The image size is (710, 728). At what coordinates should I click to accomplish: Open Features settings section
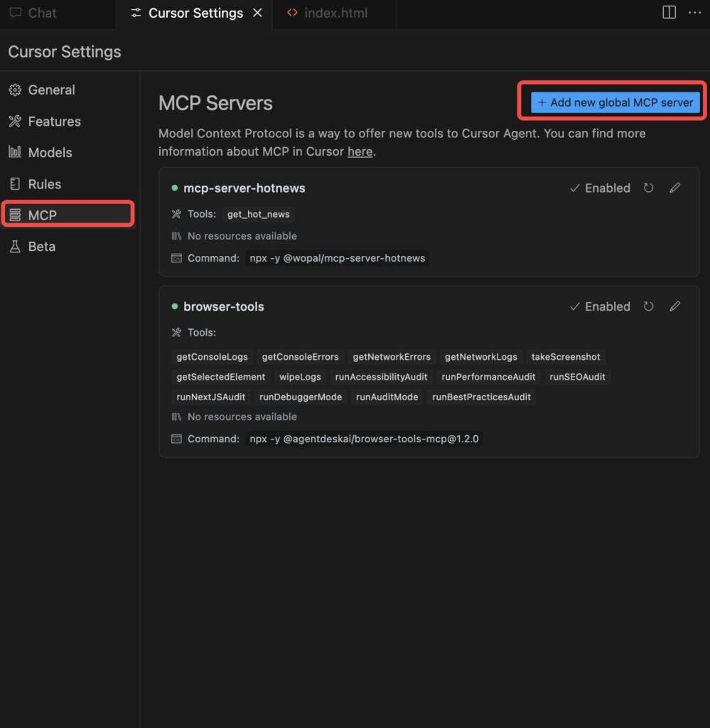coord(54,122)
